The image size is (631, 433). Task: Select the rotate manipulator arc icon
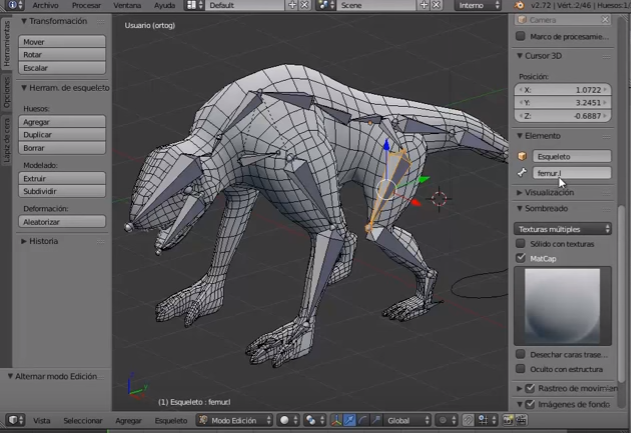(361, 421)
